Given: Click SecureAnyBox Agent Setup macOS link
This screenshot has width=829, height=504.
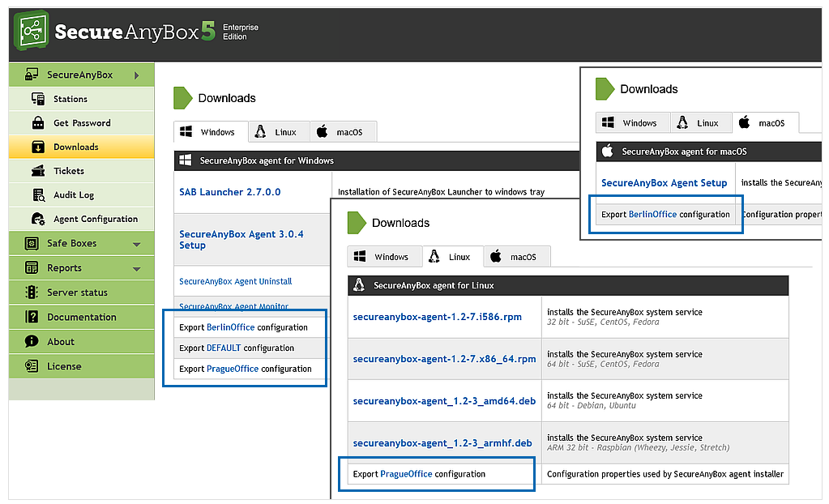Looking at the screenshot, I should click(x=664, y=182).
